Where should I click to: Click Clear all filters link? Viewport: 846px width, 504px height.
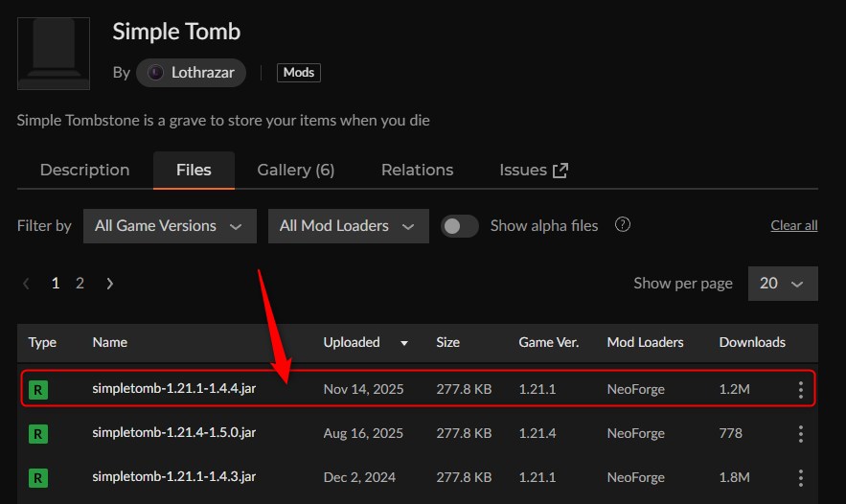pyautogui.click(x=793, y=226)
